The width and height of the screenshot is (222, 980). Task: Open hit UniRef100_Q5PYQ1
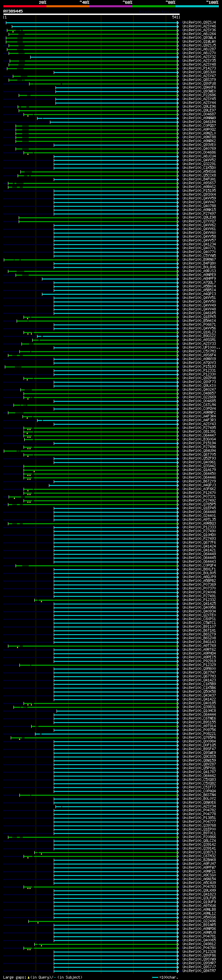199,768
